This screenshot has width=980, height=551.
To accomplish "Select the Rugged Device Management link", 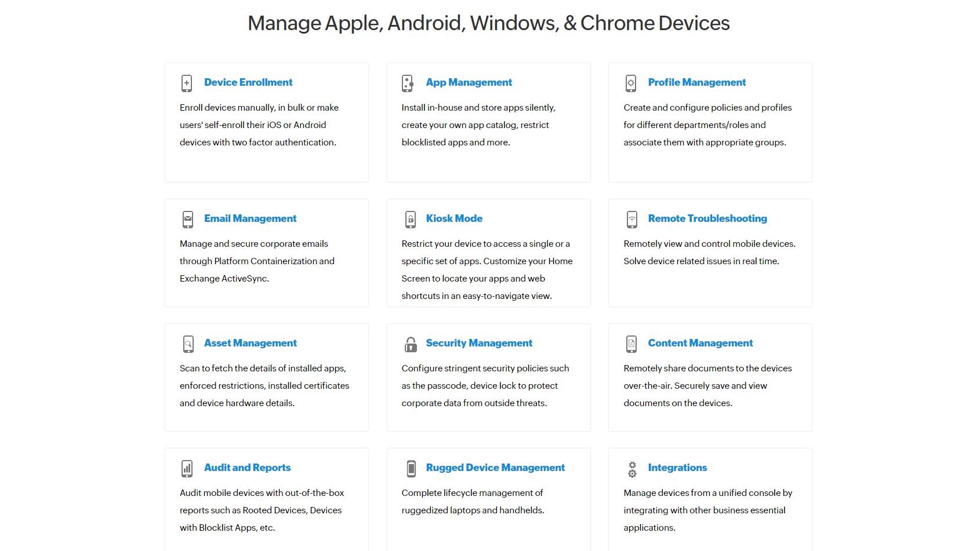I will (495, 468).
